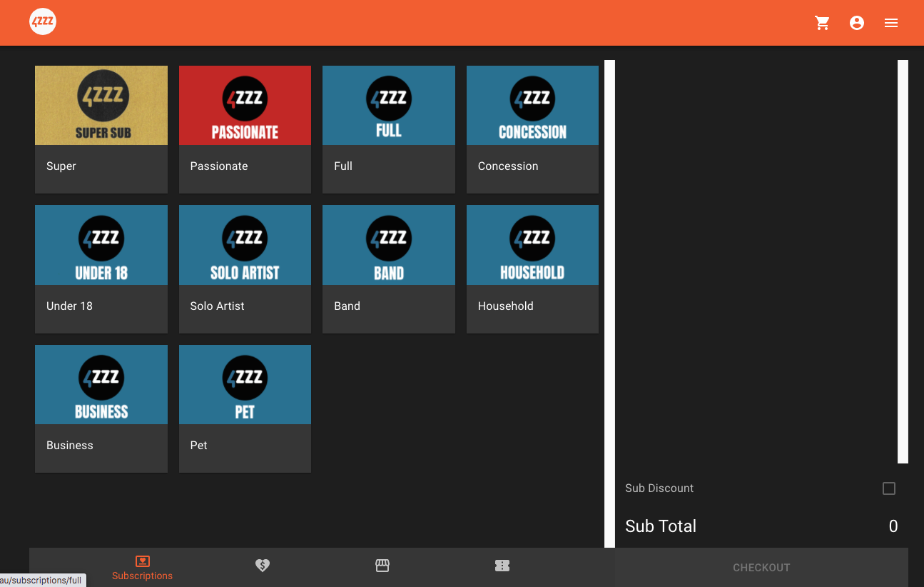Enable the Sub Discount checkbox
Image resolution: width=924 pixels, height=587 pixels.
(x=889, y=488)
